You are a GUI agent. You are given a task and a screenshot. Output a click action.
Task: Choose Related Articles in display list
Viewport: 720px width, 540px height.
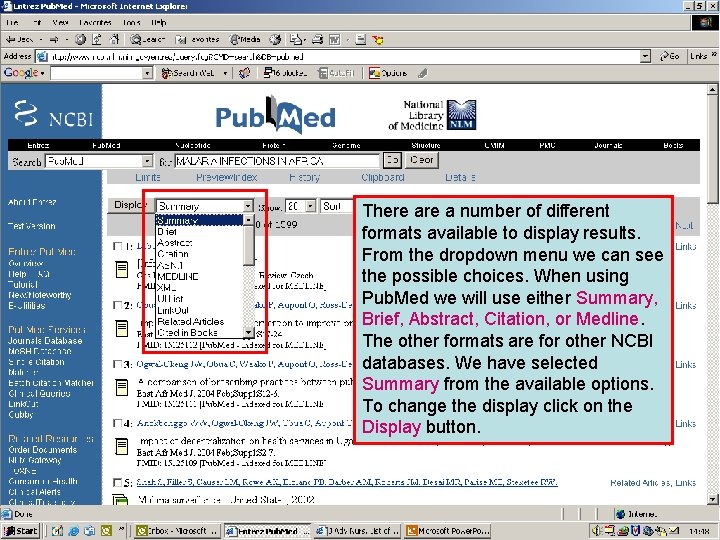[191, 321]
